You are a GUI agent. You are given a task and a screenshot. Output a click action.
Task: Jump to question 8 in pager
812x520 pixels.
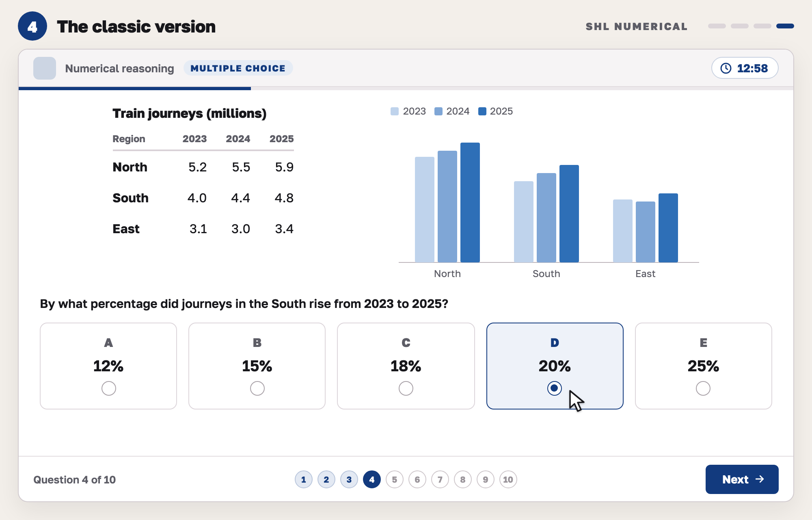pos(462,479)
